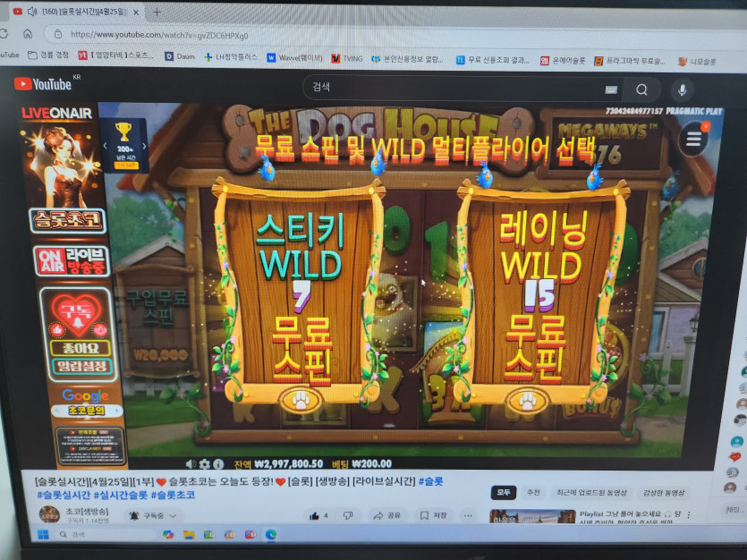Open Copilot from the taskbar
Image resolution: width=747 pixels, height=560 pixels.
point(167,535)
